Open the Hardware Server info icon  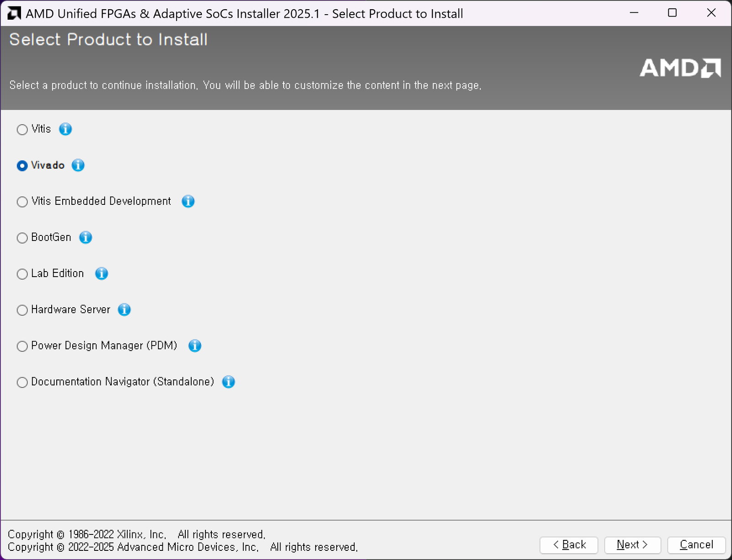pos(124,310)
